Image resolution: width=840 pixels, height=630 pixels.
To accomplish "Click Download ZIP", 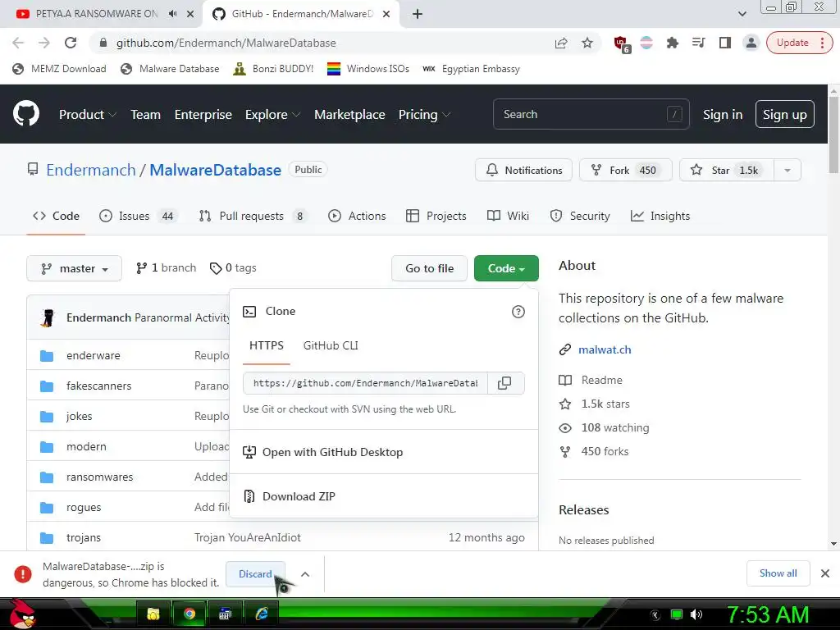I will click(x=299, y=496).
